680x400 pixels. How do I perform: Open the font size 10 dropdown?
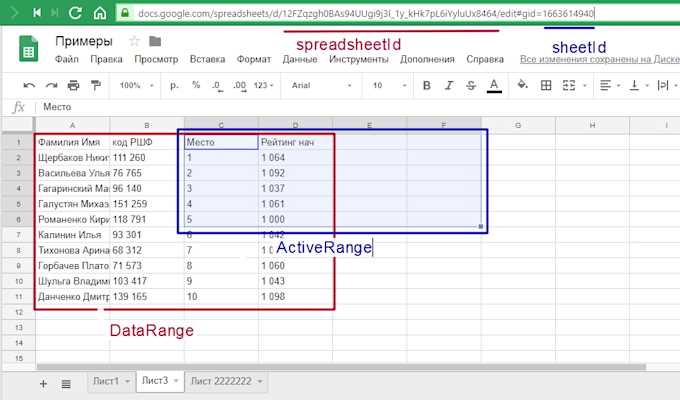(x=389, y=85)
